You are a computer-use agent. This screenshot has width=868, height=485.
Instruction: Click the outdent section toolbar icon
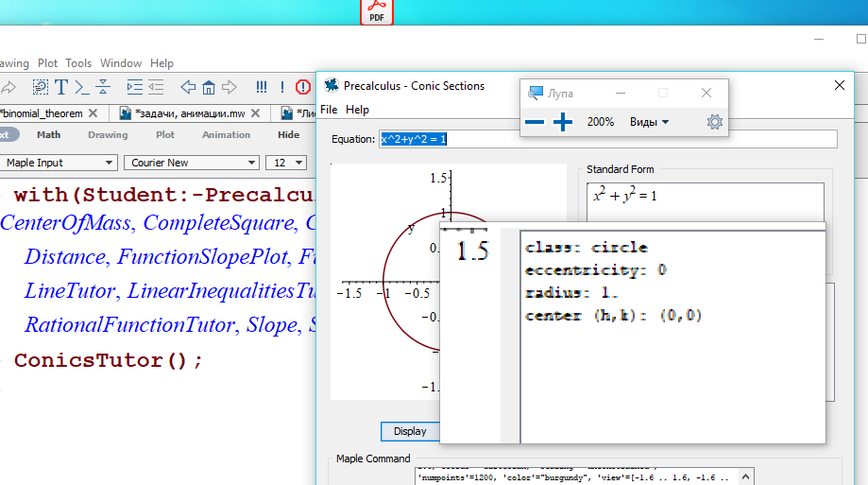coord(156,87)
